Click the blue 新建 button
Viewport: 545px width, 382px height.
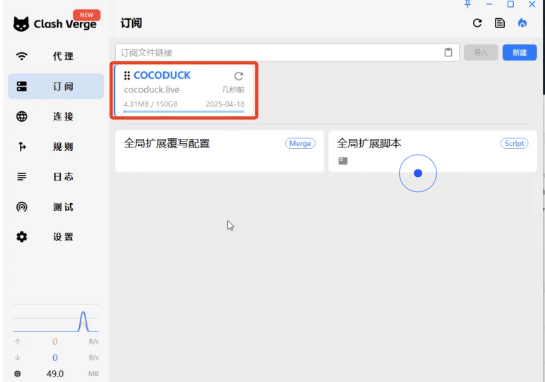pos(520,52)
